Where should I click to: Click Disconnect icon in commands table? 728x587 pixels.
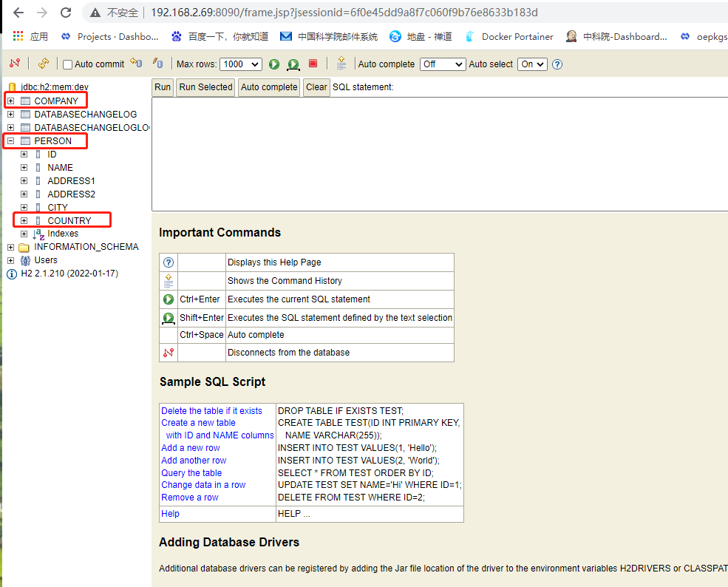tap(169, 353)
